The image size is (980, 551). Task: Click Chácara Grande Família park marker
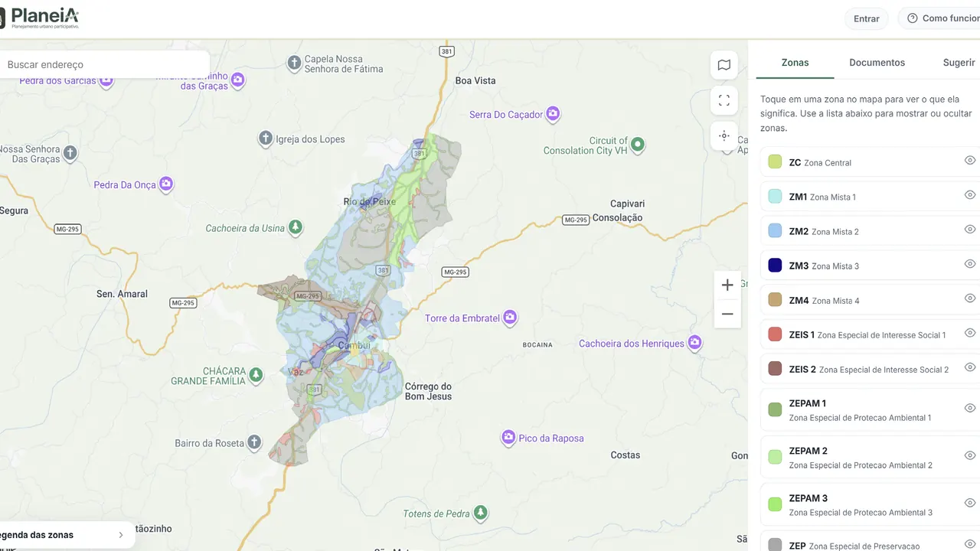256,375
